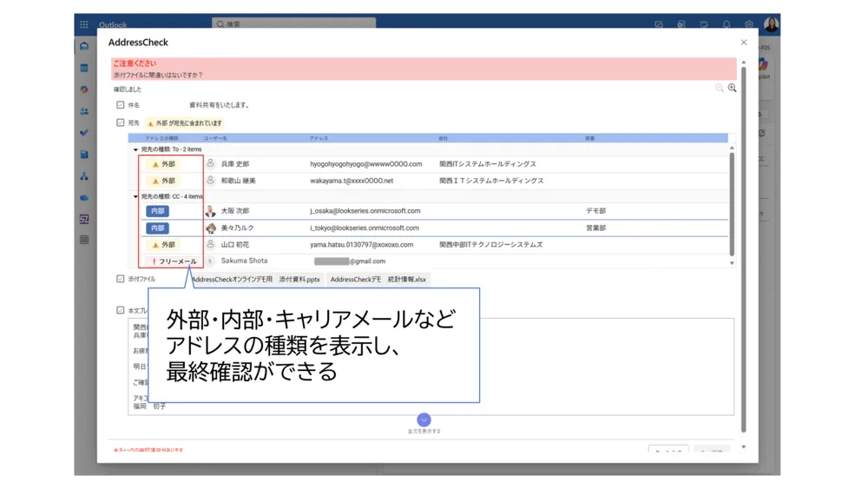The height and width of the screenshot is (489, 868).
Task: Click the recipient list scrollbar down arrow
Action: click(x=732, y=263)
